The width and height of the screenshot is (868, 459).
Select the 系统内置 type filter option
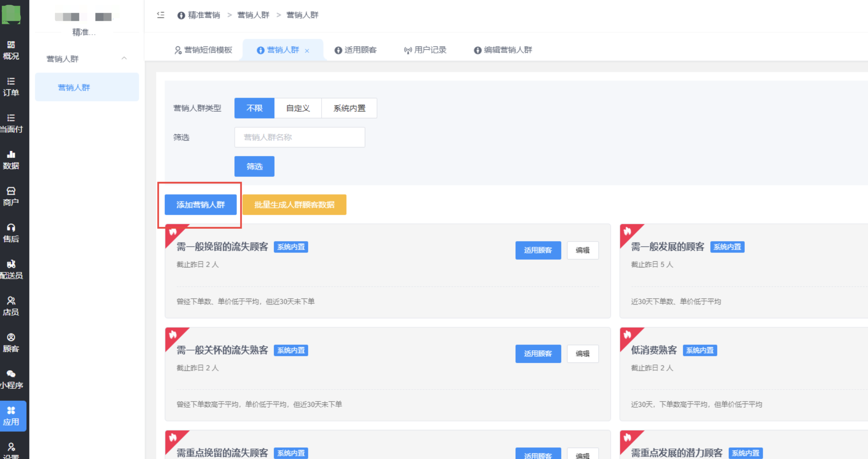(350, 108)
